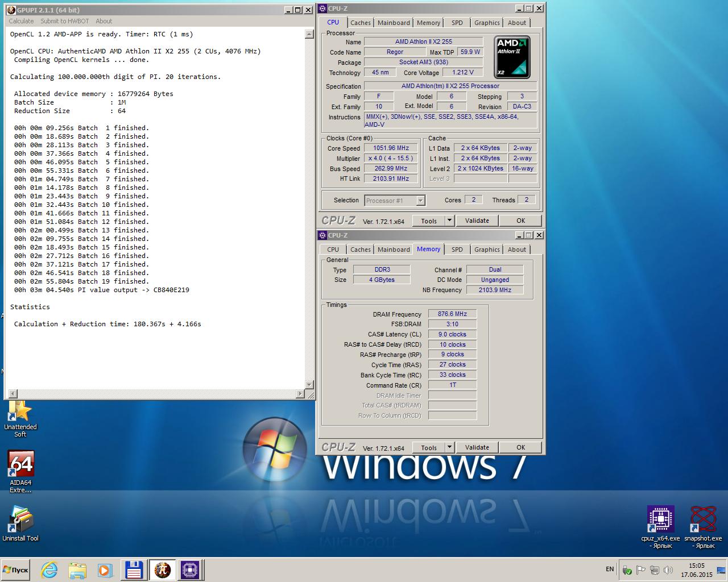Open About menu in GPUPI
The height and width of the screenshot is (582, 728).
[104, 21]
